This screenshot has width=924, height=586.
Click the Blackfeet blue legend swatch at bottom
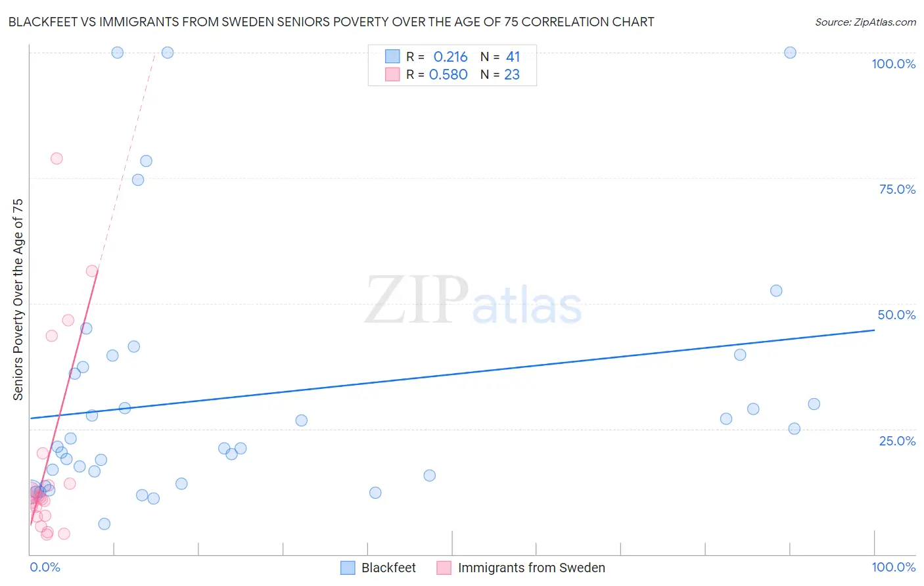(x=348, y=568)
